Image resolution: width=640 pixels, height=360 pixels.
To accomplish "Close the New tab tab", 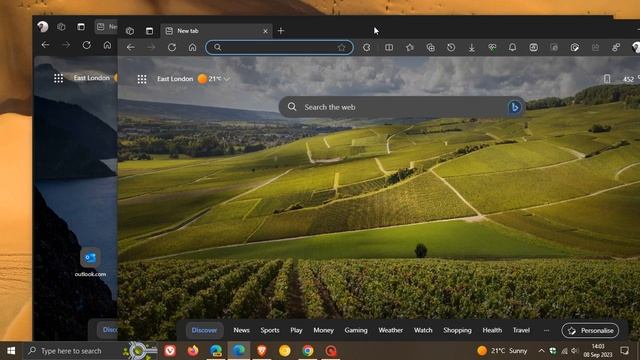I will click(x=265, y=31).
